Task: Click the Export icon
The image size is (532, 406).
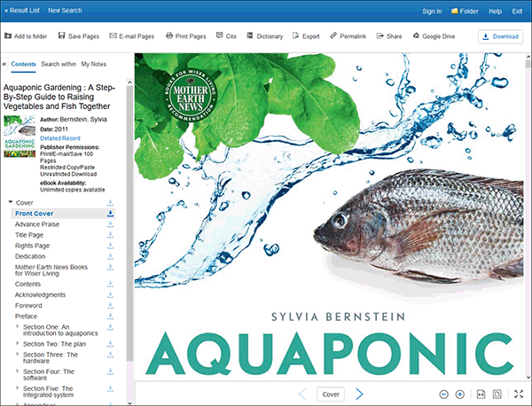Action: pos(295,35)
